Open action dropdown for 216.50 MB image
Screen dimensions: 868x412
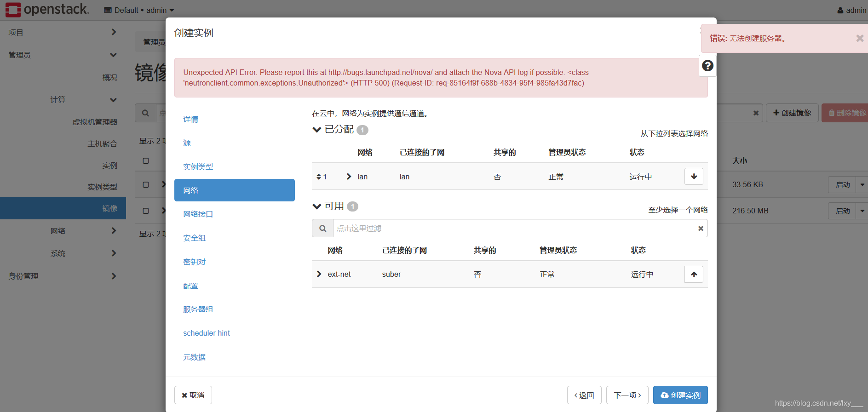coord(862,211)
